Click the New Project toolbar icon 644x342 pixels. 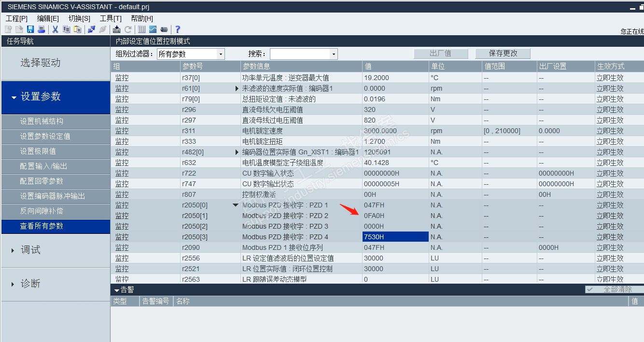pos(8,29)
